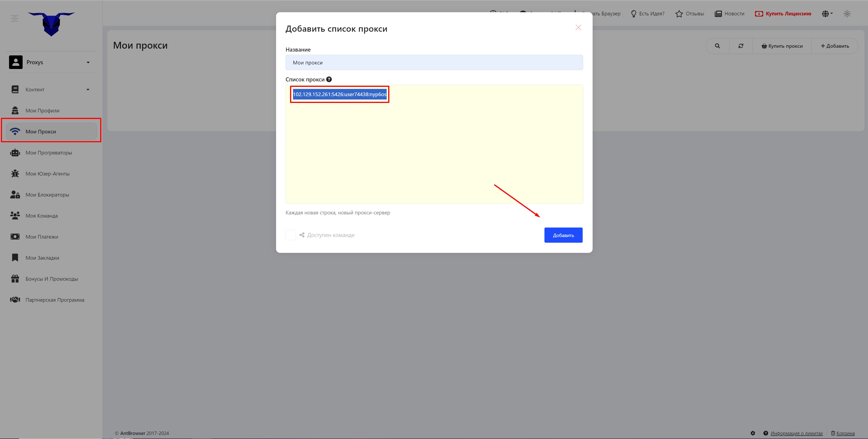Image resolution: width=868 pixels, height=439 pixels.
Task: Toggle light theme with sun icon
Action: pos(847,14)
